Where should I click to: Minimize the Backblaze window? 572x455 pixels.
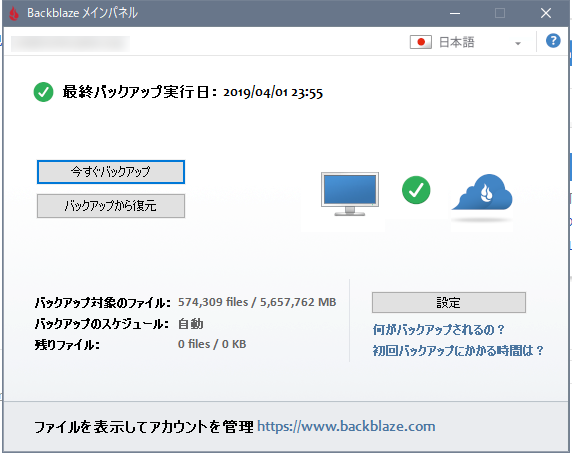455,14
